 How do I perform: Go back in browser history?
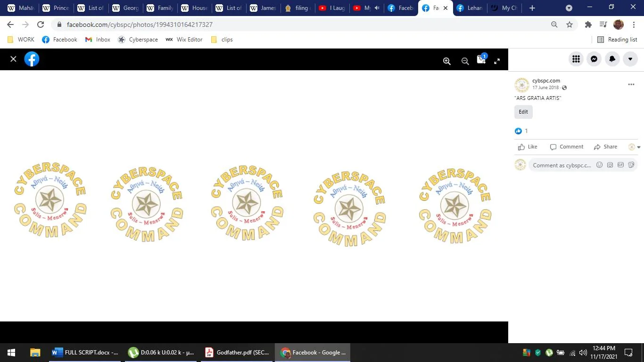10,25
